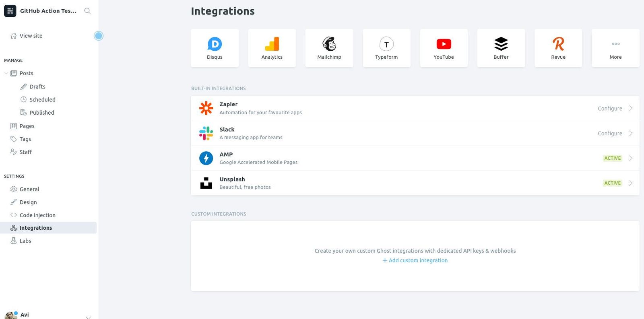Click the AMP lightning bolt icon
The height and width of the screenshot is (319, 644).
[x=206, y=158]
